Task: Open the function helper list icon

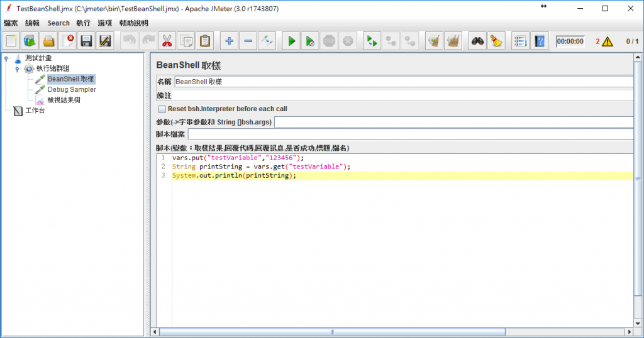Action: 520,41
